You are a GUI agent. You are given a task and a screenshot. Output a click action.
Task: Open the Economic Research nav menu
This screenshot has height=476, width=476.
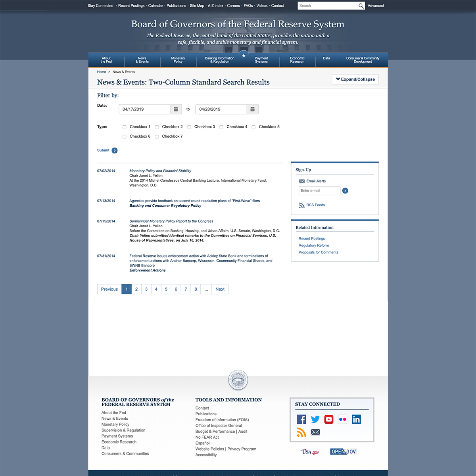tap(297, 60)
